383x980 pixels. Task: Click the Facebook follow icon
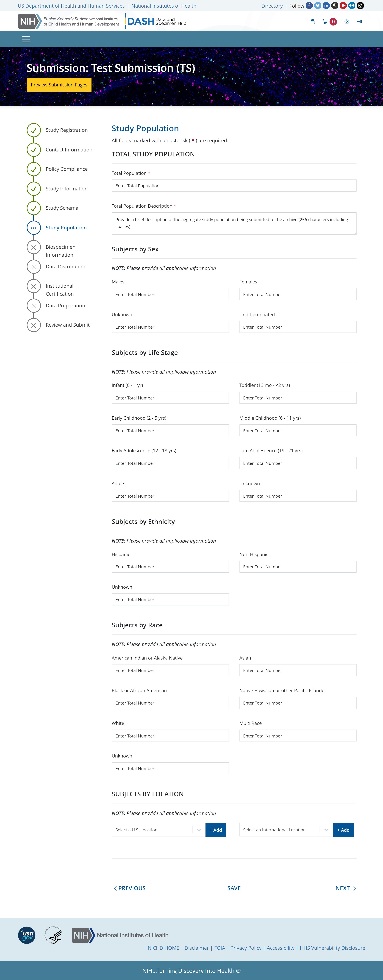click(309, 6)
